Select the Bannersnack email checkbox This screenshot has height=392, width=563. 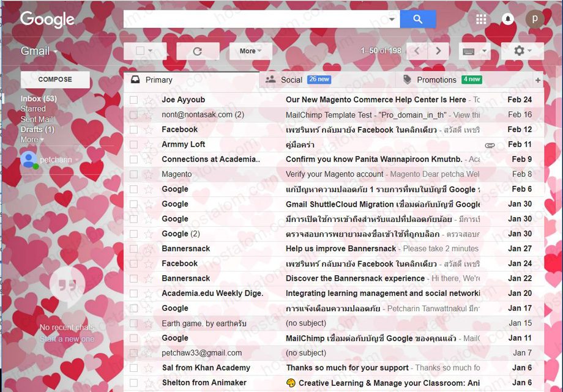[133, 248]
